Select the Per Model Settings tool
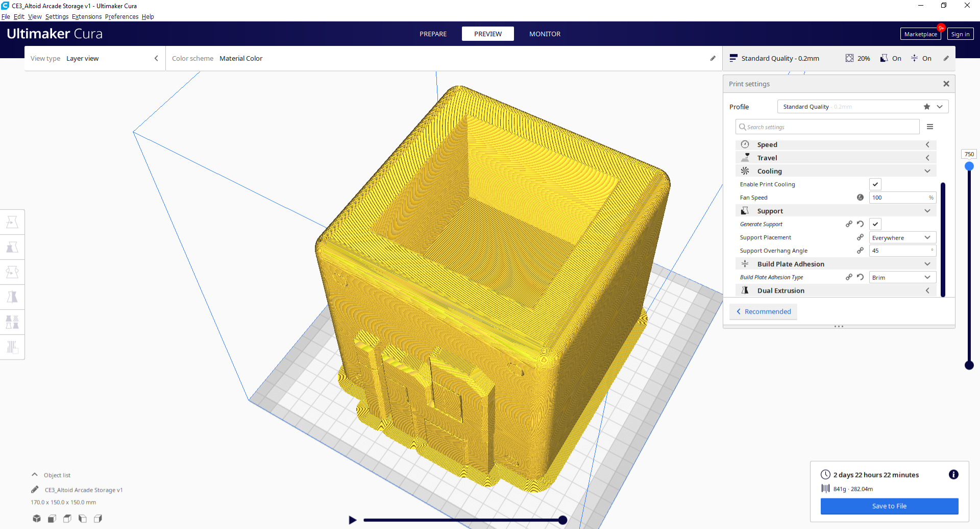The width and height of the screenshot is (980, 529). tap(12, 322)
